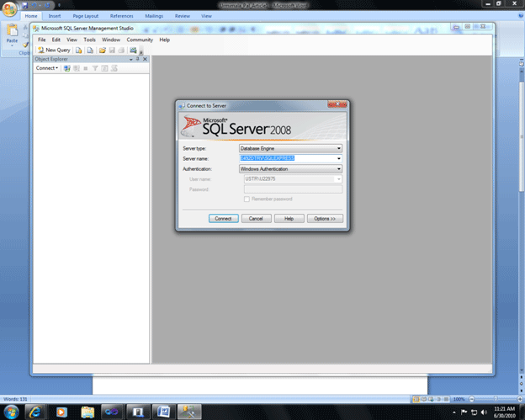Click Object Explorer synchronize icon
Viewport: 525px width, 420px height.
click(x=114, y=68)
